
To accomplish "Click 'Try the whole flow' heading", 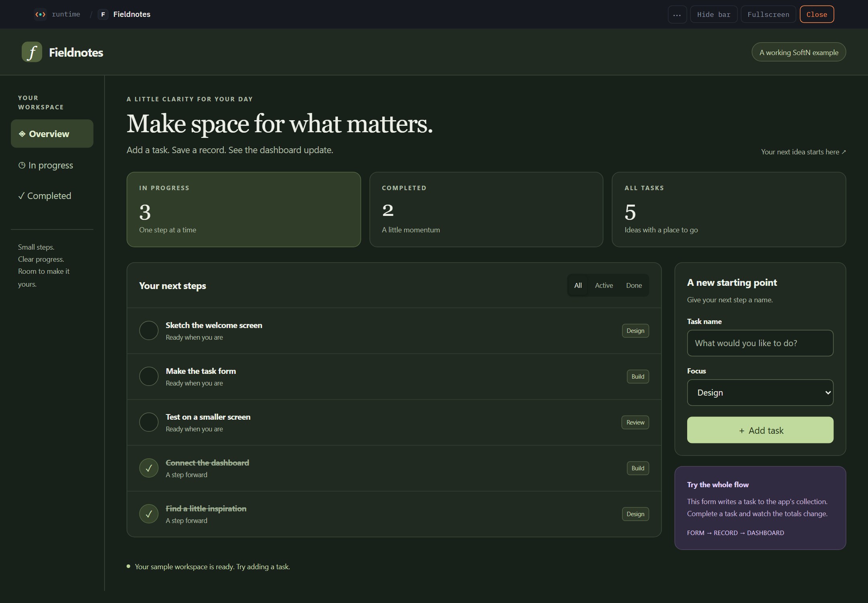I will pyautogui.click(x=718, y=485).
